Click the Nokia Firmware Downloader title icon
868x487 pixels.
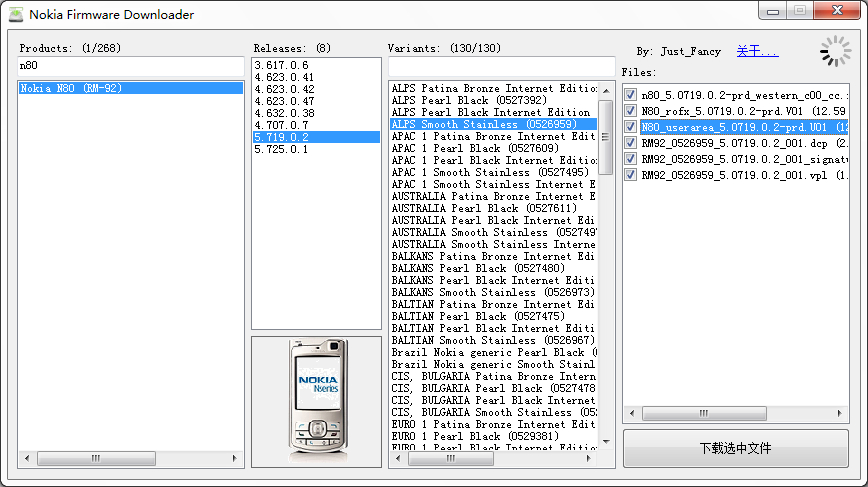pyautogui.click(x=16, y=14)
